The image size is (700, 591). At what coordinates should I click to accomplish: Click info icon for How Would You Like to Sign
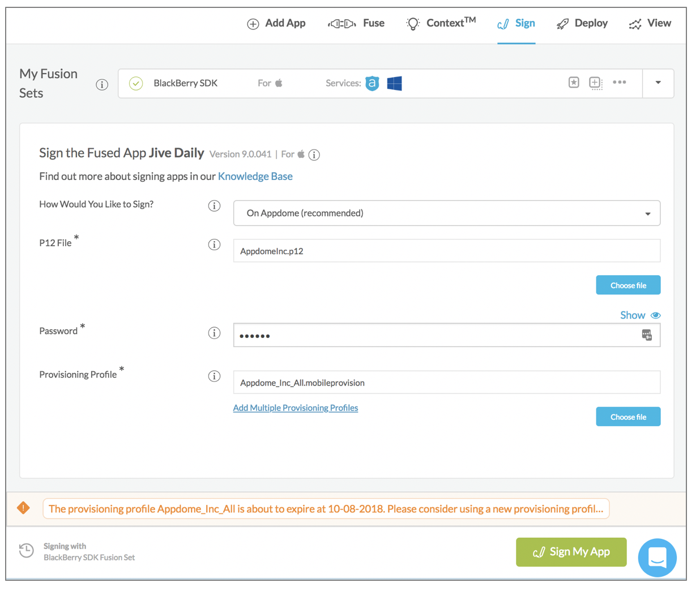(x=214, y=205)
